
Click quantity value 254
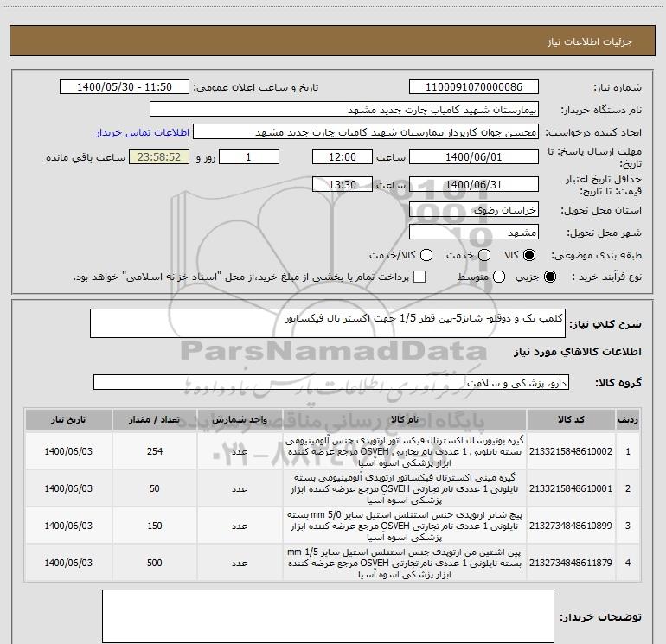pyautogui.click(x=155, y=451)
